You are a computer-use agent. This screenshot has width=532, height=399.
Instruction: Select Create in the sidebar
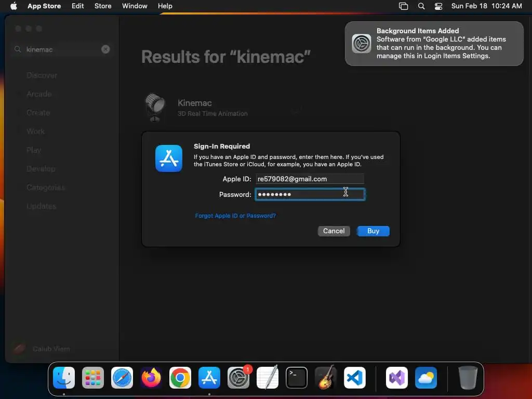pyautogui.click(x=38, y=113)
